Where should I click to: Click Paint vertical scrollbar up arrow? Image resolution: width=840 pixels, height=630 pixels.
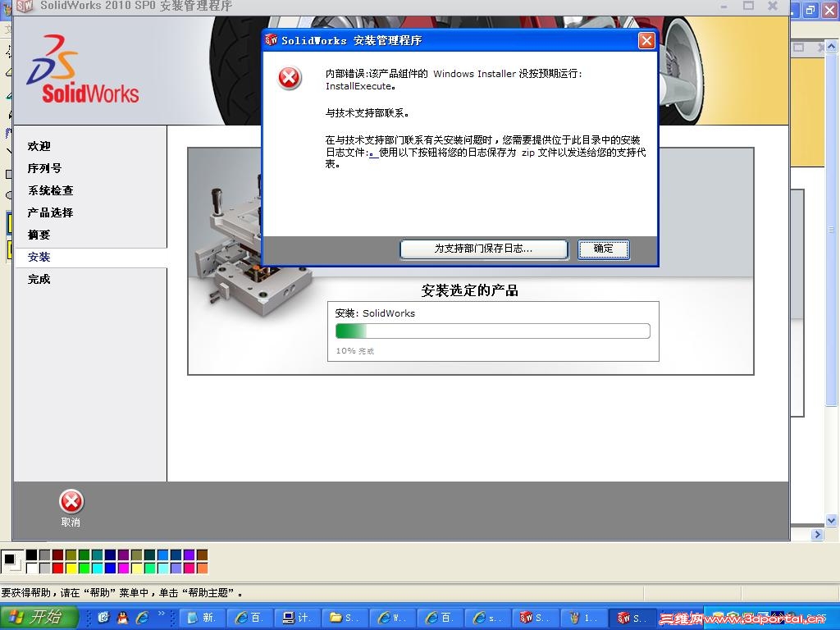832,47
